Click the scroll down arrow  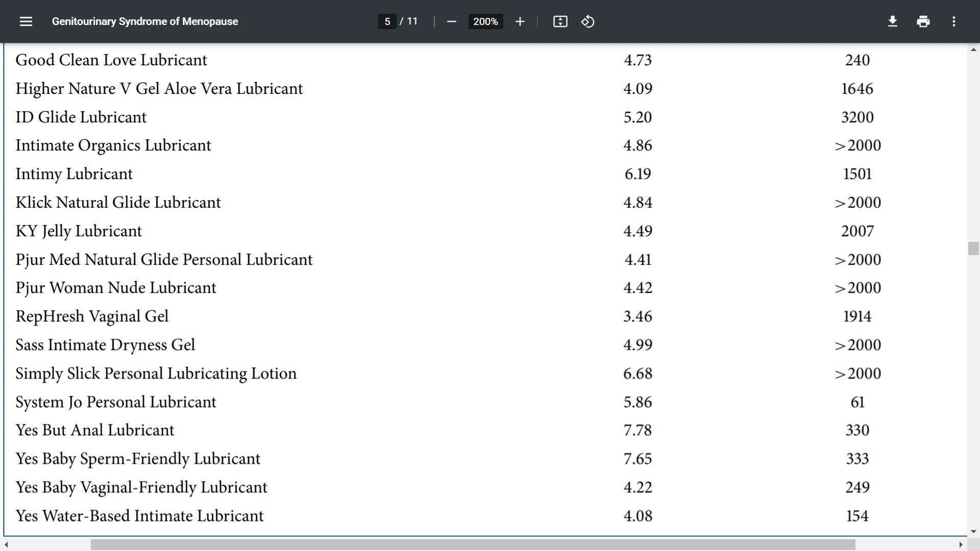[x=973, y=532]
